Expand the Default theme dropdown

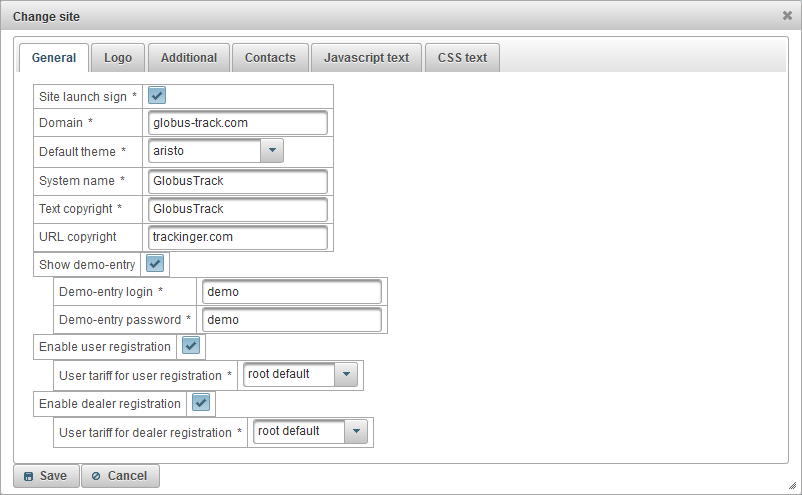(272, 151)
